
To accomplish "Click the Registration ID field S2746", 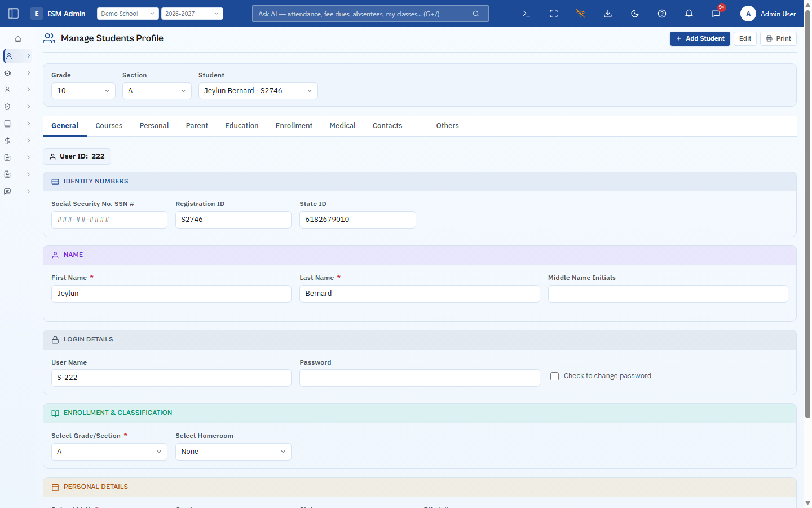I will pyautogui.click(x=233, y=220).
